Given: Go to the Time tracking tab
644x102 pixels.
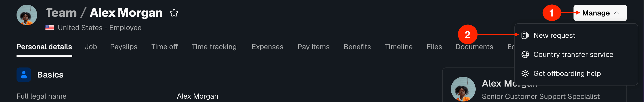Looking at the screenshot, I should [x=214, y=47].
